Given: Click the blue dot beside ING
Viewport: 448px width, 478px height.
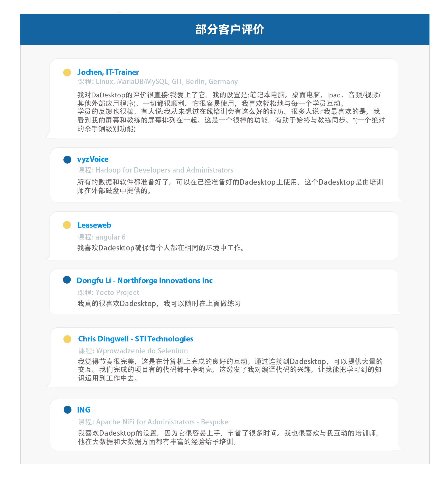Looking at the screenshot, I should tap(67, 410).
